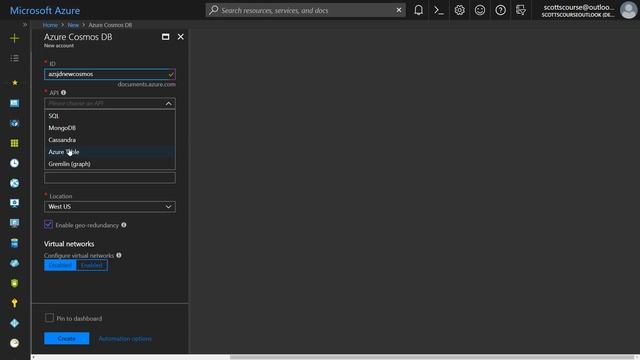This screenshot has height=360, width=640.
Task: Open Resource groups cube icon
Action: [x=14, y=123]
